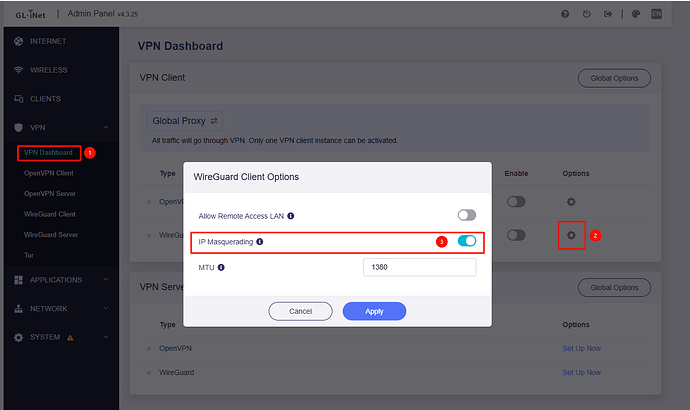Disable the IP Masquerading toggle
690x410 pixels.
(466, 241)
